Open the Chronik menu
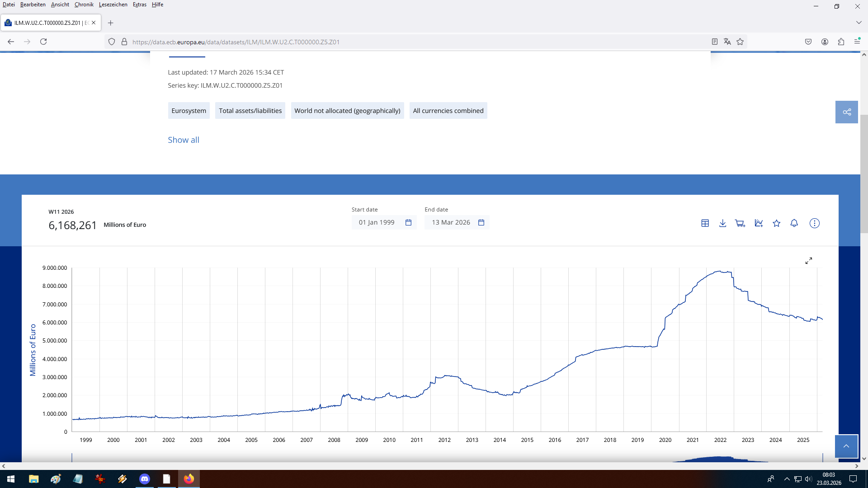 click(x=84, y=5)
